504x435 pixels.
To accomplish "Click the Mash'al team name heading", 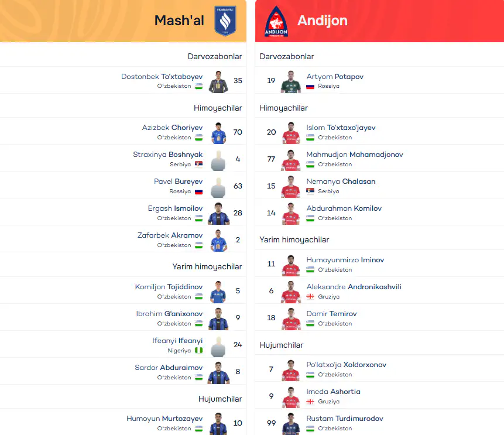I will (179, 20).
